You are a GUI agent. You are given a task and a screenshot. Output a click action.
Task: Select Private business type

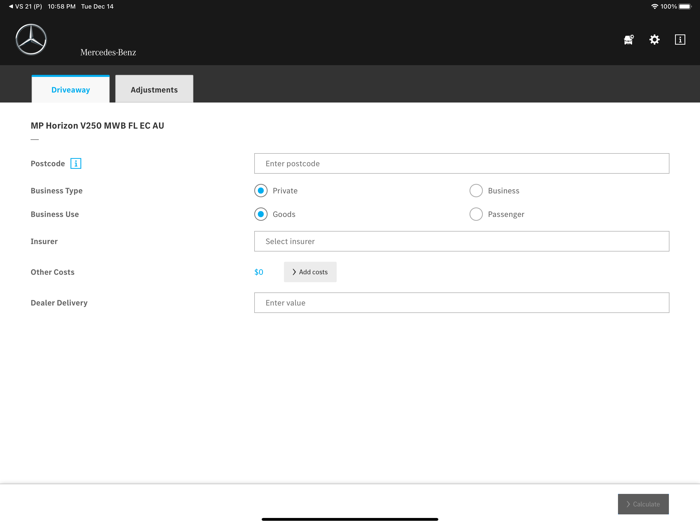pos(261,191)
